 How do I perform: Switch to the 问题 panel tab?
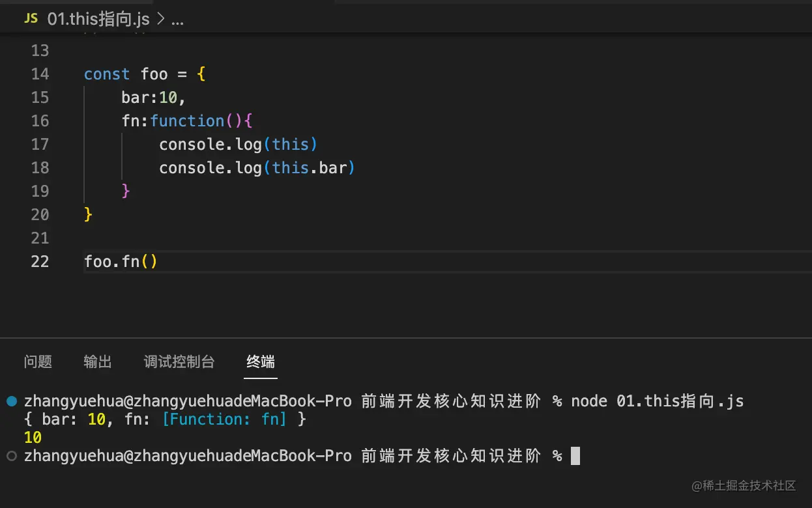coord(38,361)
